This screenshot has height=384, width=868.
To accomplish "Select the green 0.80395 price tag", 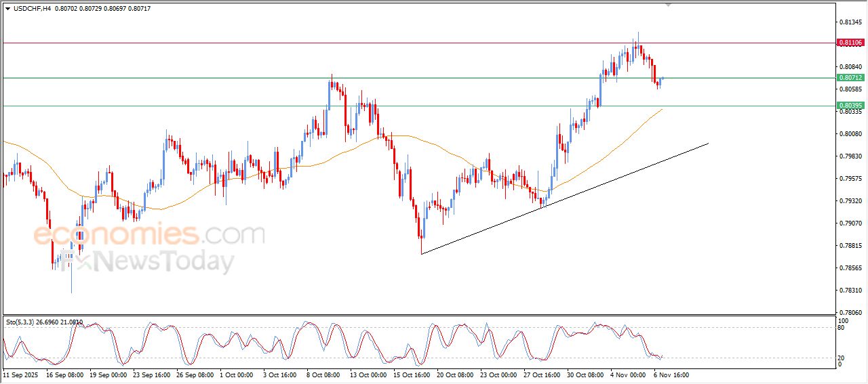I will [x=850, y=106].
